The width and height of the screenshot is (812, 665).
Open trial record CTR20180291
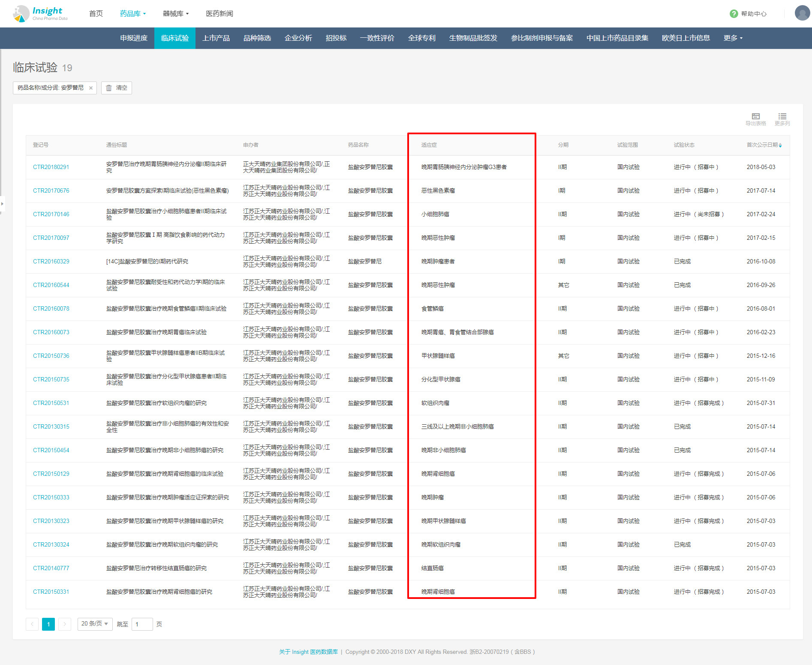click(x=51, y=167)
